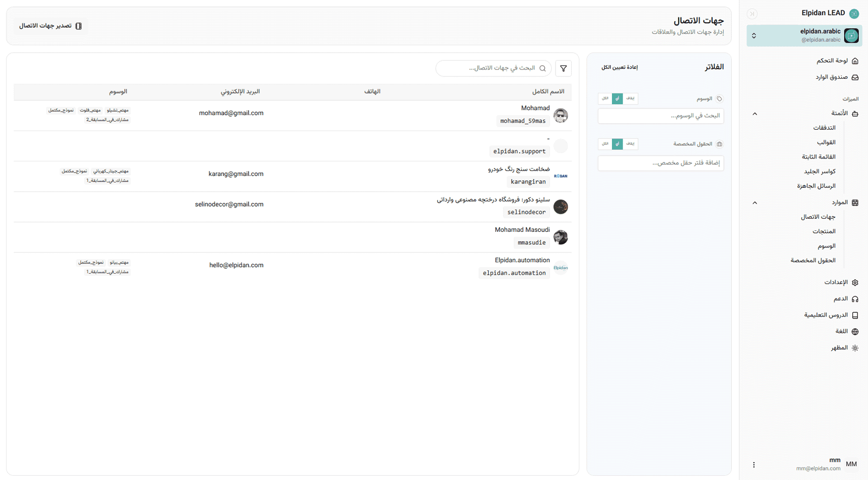Click the book icon beside الدروس التعليمية
The width and height of the screenshot is (868, 480).
[x=855, y=315]
